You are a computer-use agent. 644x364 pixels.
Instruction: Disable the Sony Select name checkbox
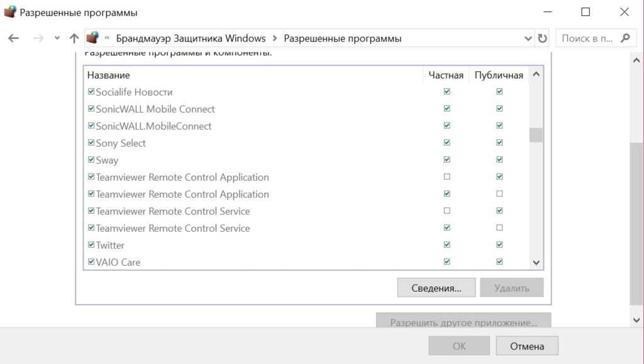point(91,143)
